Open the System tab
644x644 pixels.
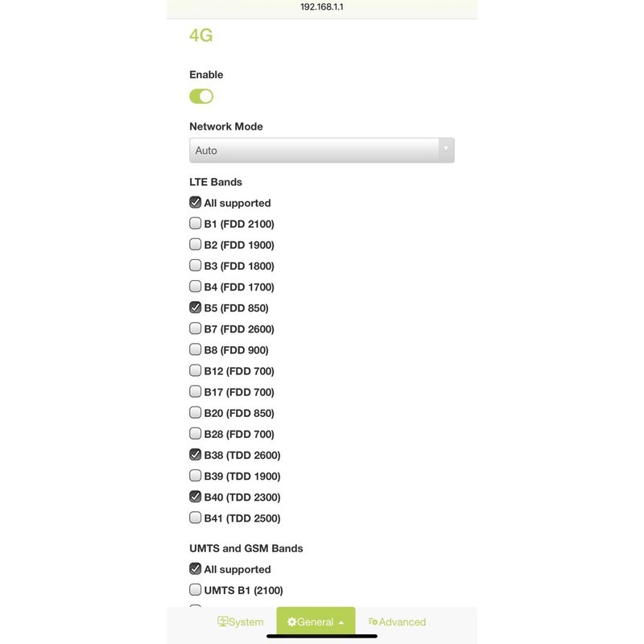click(240, 621)
